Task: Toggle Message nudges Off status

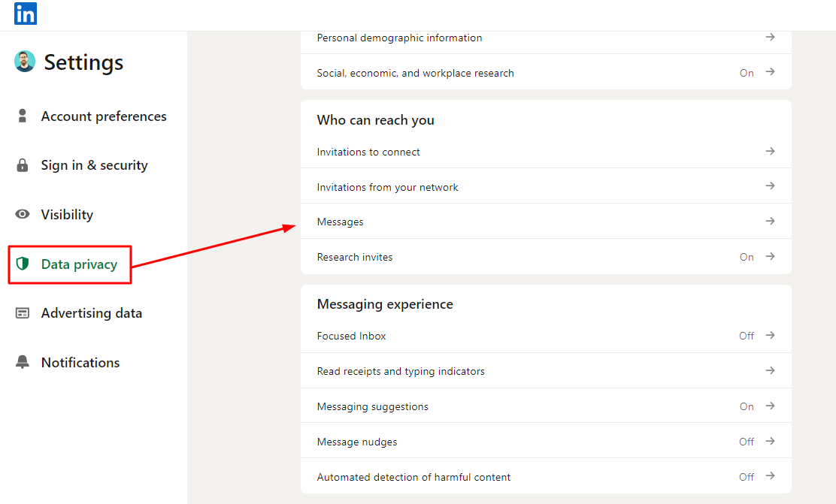Action: click(x=746, y=442)
